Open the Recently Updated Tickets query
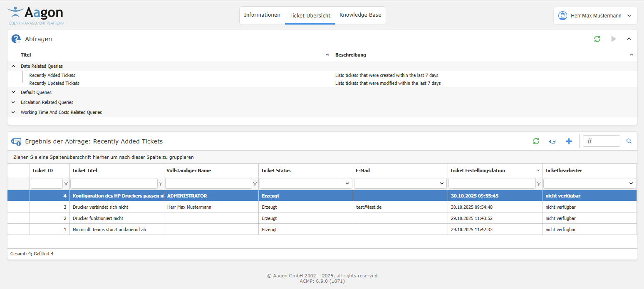The height and width of the screenshot is (289, 644). (x=54, y=83)
